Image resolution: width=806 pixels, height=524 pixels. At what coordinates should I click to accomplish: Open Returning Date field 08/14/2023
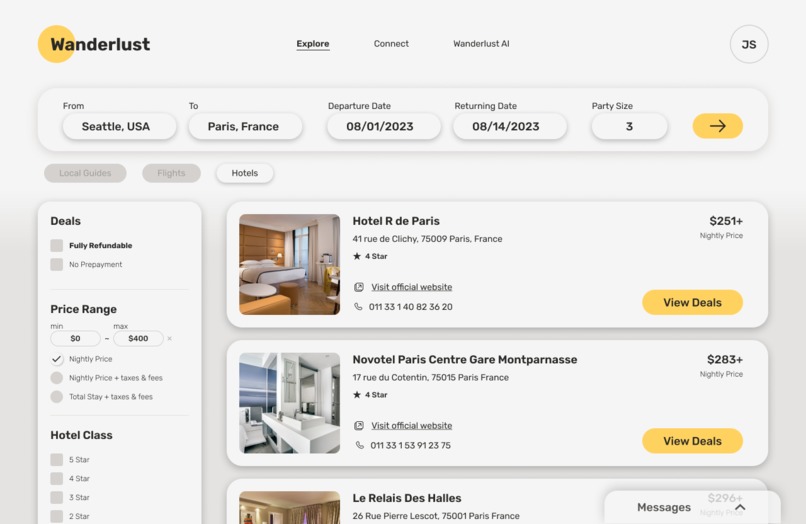pyautogui.click(x=509, y=127)
